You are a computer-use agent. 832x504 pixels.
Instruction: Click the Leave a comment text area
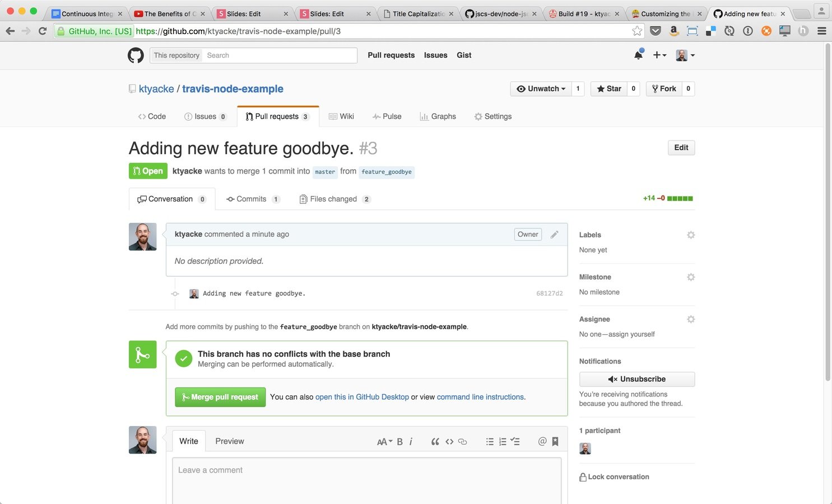coord(367,481)
